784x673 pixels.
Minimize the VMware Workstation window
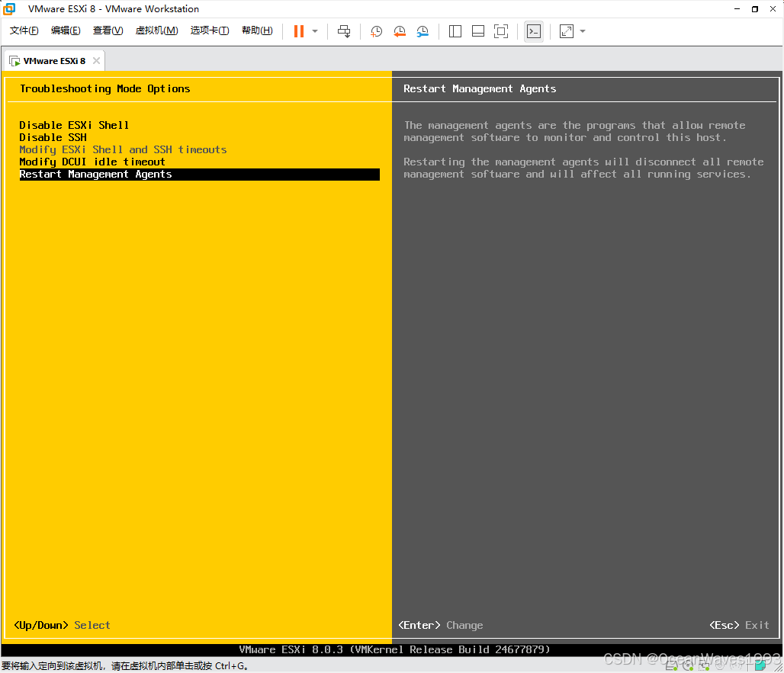point(737,9)
